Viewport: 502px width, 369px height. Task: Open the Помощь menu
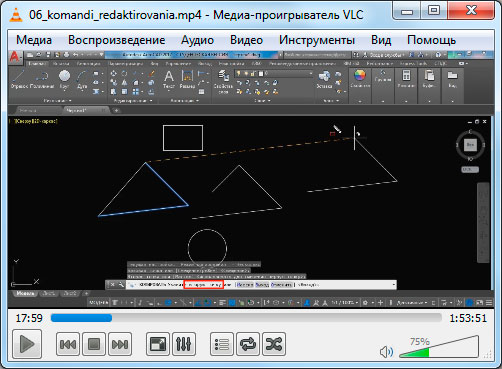[x=431, y=40]
